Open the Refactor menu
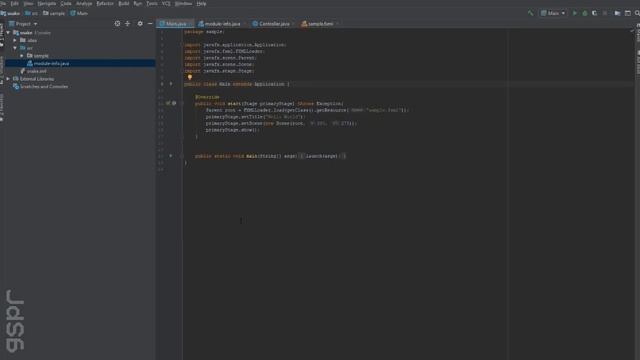The image size is (640, 360). pyautogui.click(x=105, y=4)
